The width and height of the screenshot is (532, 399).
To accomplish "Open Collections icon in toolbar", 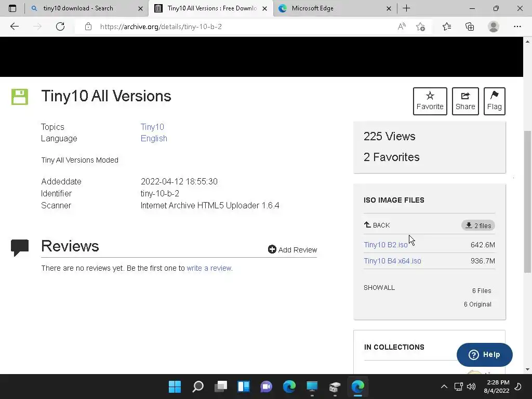I will pyautogui.click(x=470, y=26).
